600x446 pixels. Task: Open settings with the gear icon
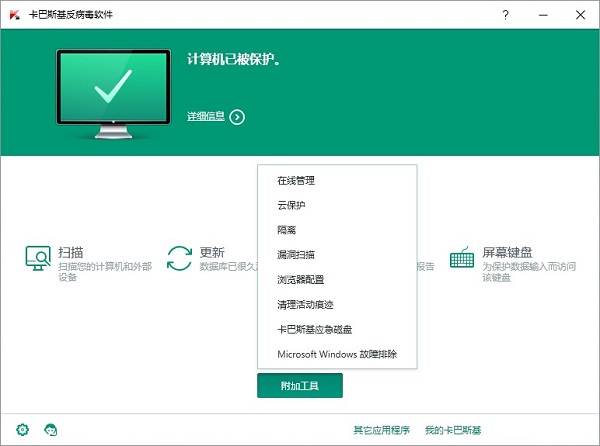pyautogui.click(x=22, y=430)
